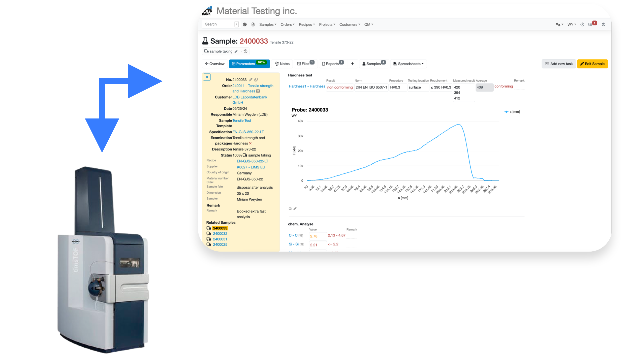Expand the Samples menu dropdown
The height and width of the screenshot is (364, 623).
coord(268,24)
